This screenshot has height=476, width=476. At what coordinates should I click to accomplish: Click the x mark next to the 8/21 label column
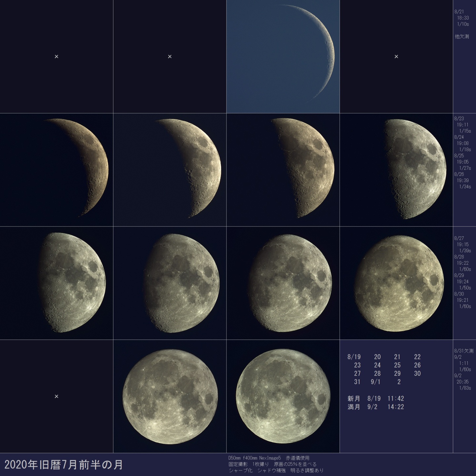click(396, 57)
